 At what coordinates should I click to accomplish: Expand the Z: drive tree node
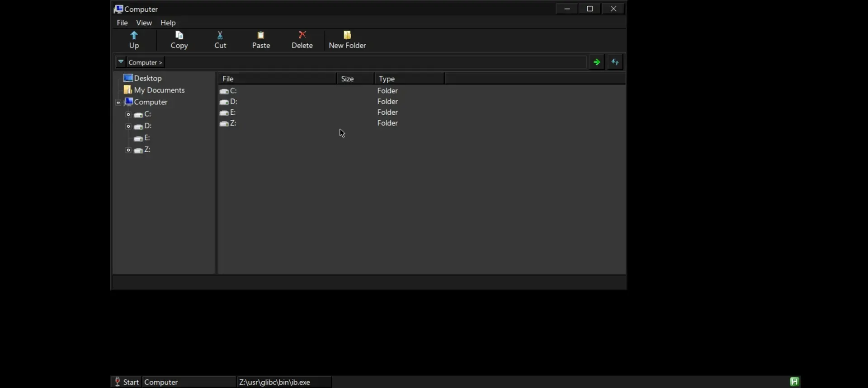pyautogui.click(x=128, y=150)
